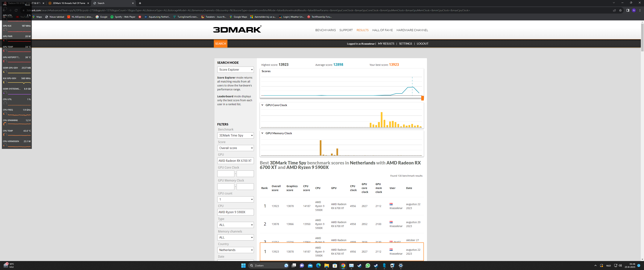Open the SUPPORT menu
This screenshot has width=644, height=270.
(346, 30)
